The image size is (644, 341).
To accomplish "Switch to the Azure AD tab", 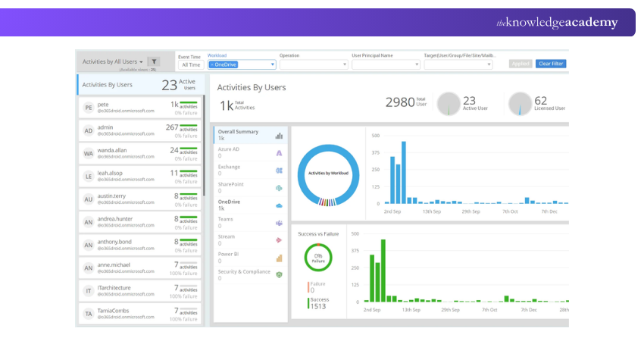I will tap(250, 152).
